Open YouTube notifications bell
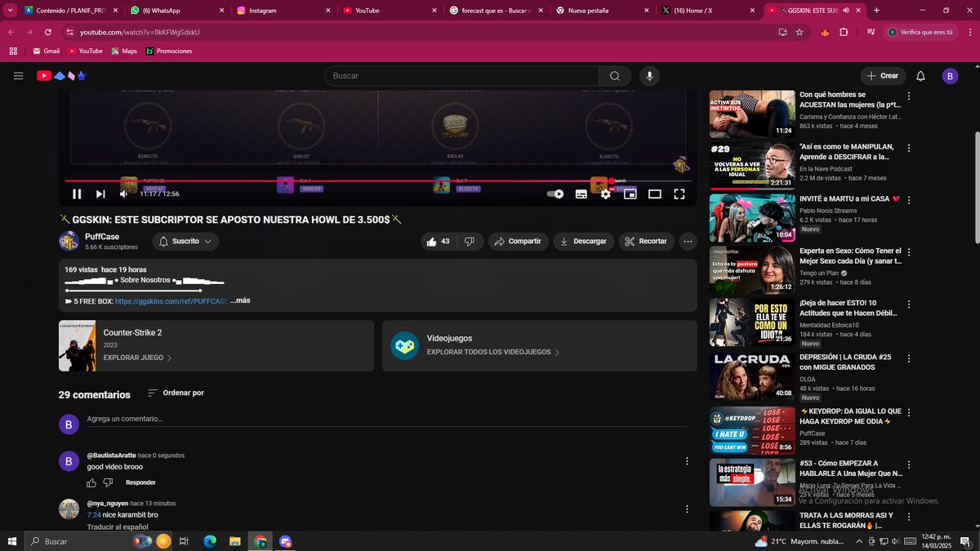The height and width of the screenshot is (551, 980). tap(920, 76)
